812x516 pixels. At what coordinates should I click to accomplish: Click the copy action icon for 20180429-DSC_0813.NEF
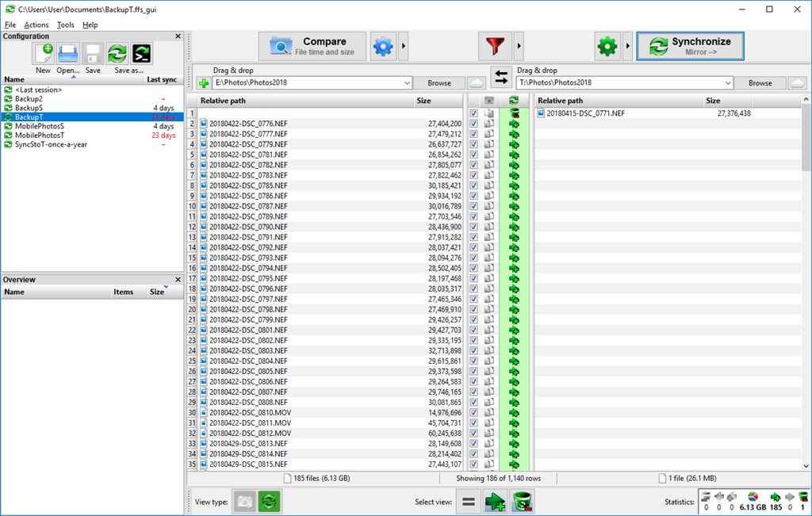514,444
